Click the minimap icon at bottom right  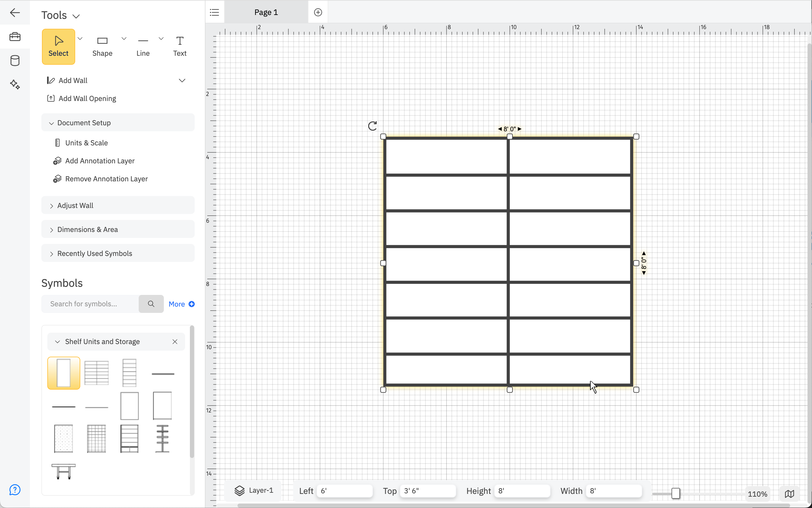tap(789, 493)
